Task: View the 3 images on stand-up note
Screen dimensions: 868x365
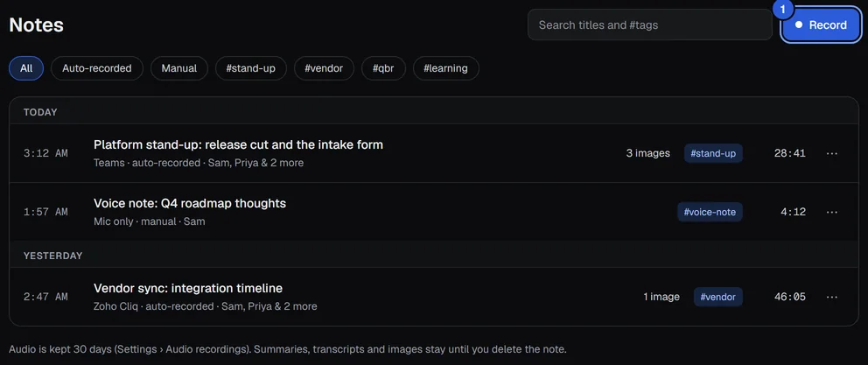Action: (647, 153)
